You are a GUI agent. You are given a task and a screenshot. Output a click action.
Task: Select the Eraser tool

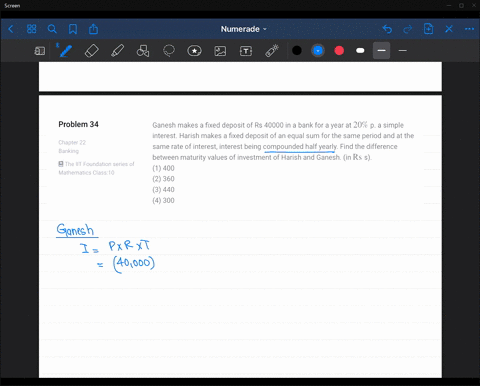pos(92,51)
